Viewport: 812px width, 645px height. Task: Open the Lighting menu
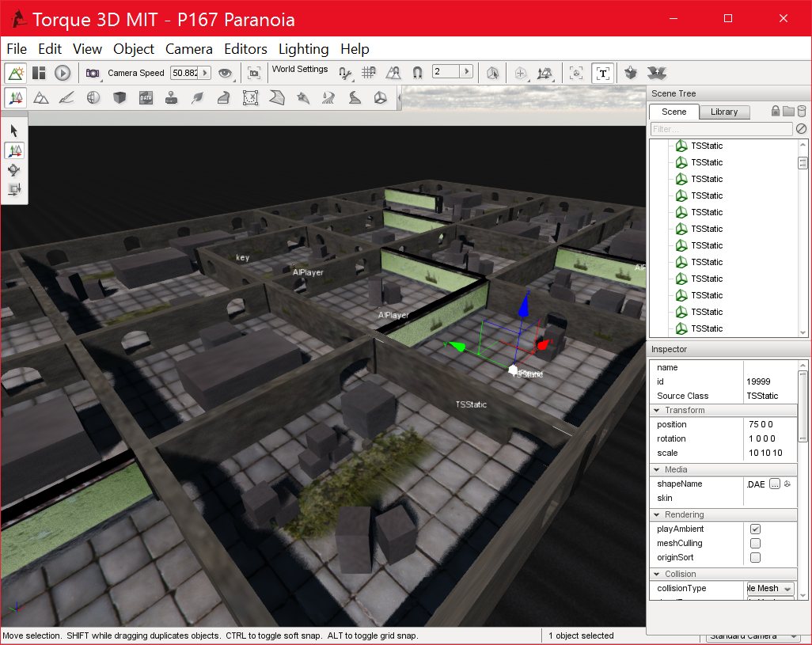pos(303,48)
